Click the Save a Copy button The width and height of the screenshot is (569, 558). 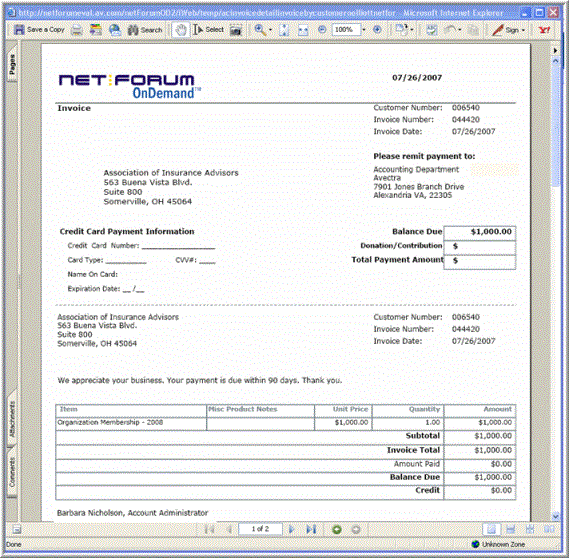point(39,30)
